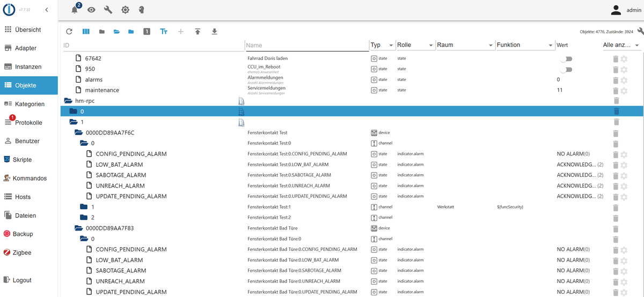Open Benutzer users page
The width and height of the screenshot is (644, 297).
click(x=29, y=141)
